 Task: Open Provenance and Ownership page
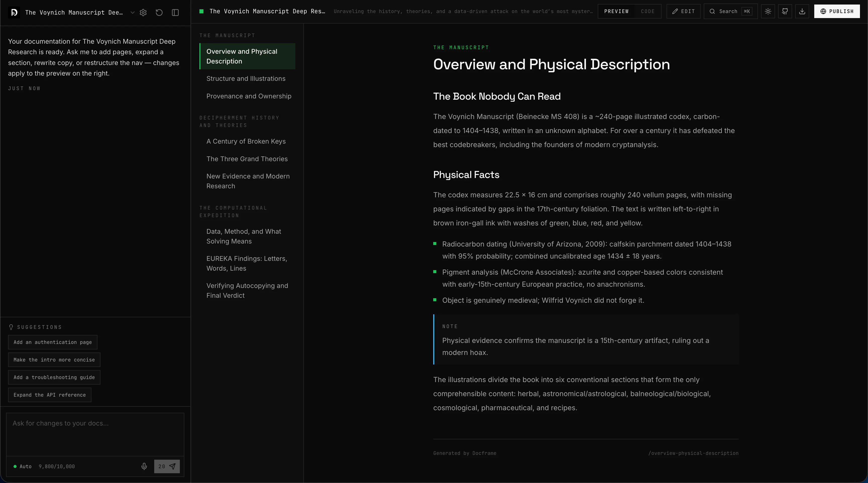coord(247,96)
